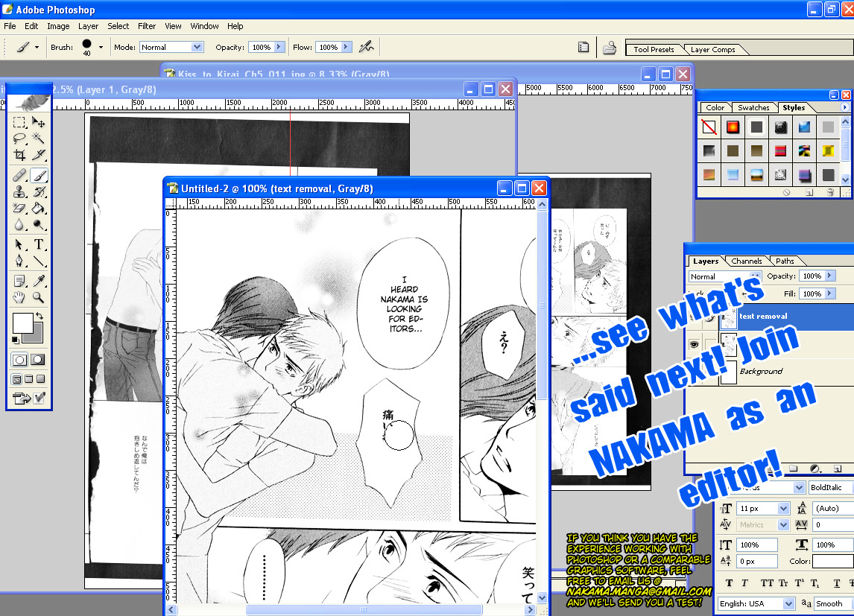
Task: Switch to Quick Mask mode
Action: pos(38,360)
